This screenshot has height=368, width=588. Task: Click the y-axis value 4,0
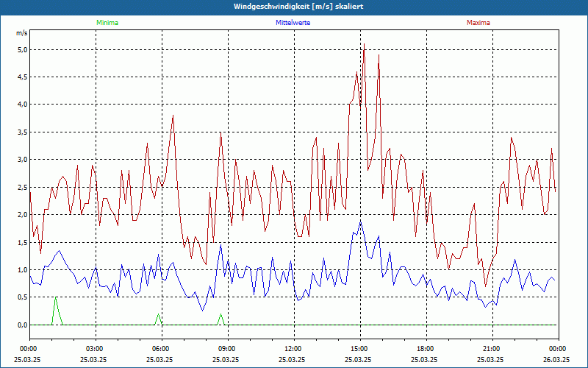[23, 105]
